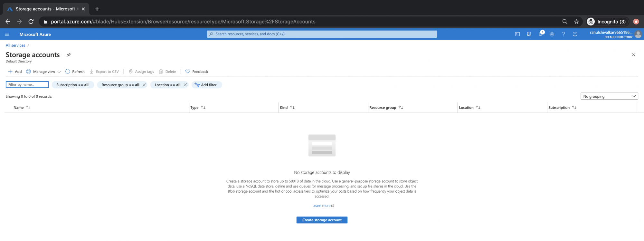This screenshot has width=644, height=241.
Task: Remove the Location filter
Action: 185,85
